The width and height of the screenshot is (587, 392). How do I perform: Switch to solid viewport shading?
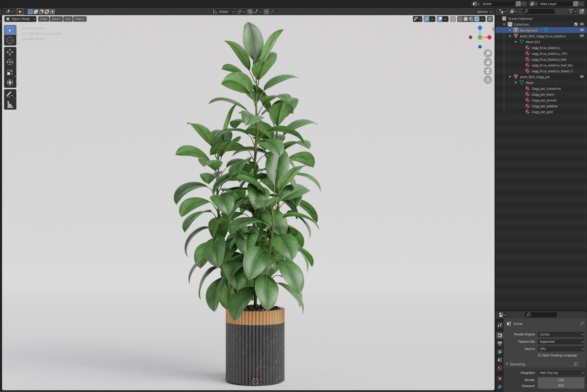point(466,19)
